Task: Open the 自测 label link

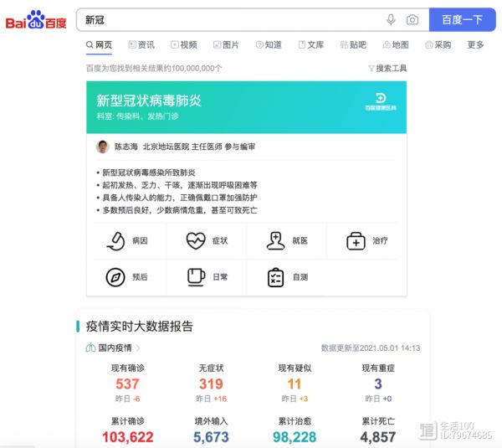Action: (x=300, y=277)
